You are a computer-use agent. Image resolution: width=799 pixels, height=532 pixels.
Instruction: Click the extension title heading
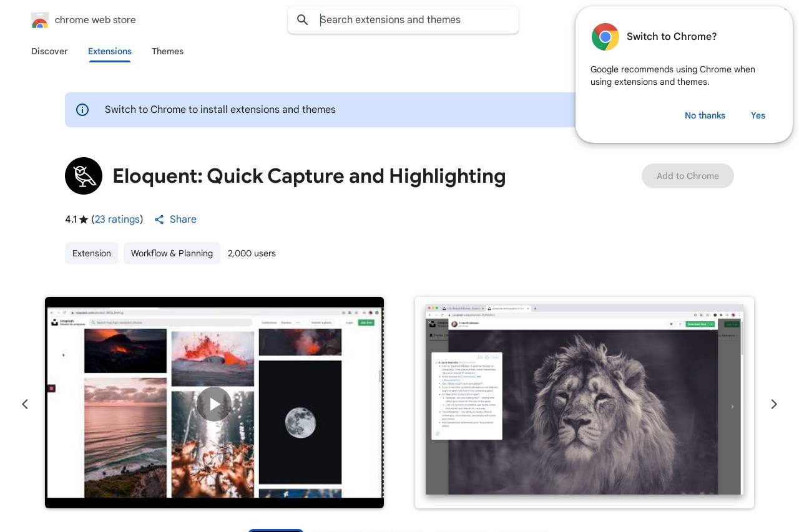(309, 176)
